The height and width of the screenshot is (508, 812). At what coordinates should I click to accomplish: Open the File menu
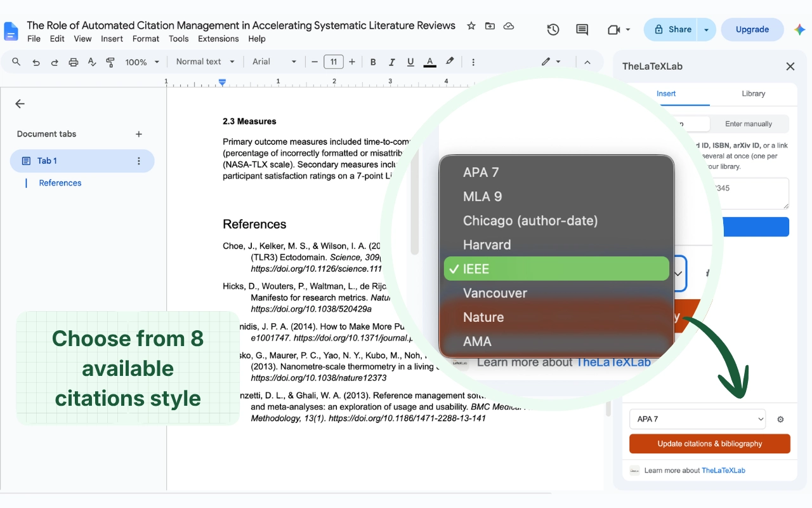(34, 39)
